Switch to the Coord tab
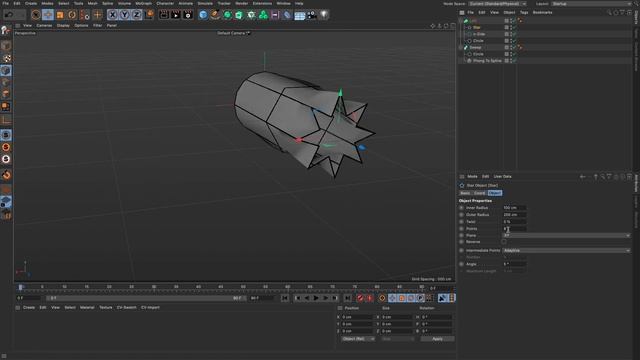This screenshot has height=360, width=640. [480, 193]
